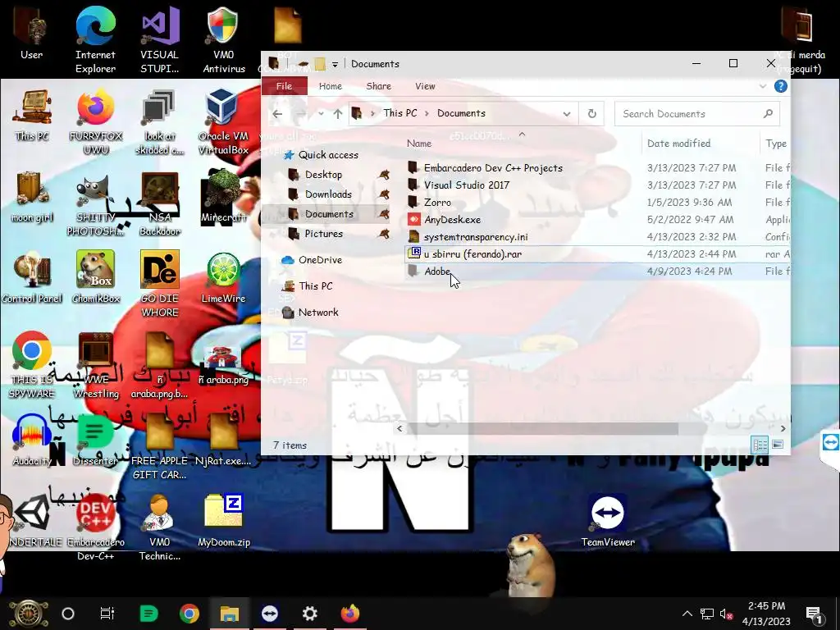
Task: Open Quick Access Toolbar customize dropdown
Action: [x=335, y=64]
